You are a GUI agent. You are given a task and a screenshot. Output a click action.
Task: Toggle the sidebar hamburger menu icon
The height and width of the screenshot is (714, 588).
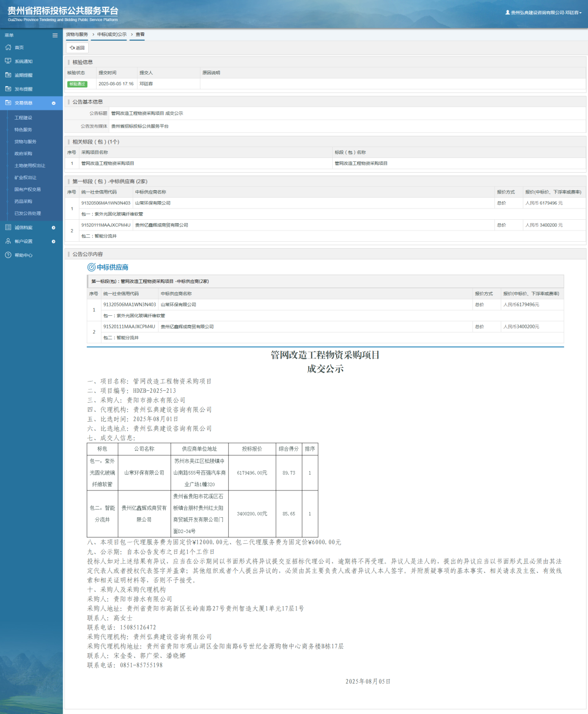pos(55,35)
